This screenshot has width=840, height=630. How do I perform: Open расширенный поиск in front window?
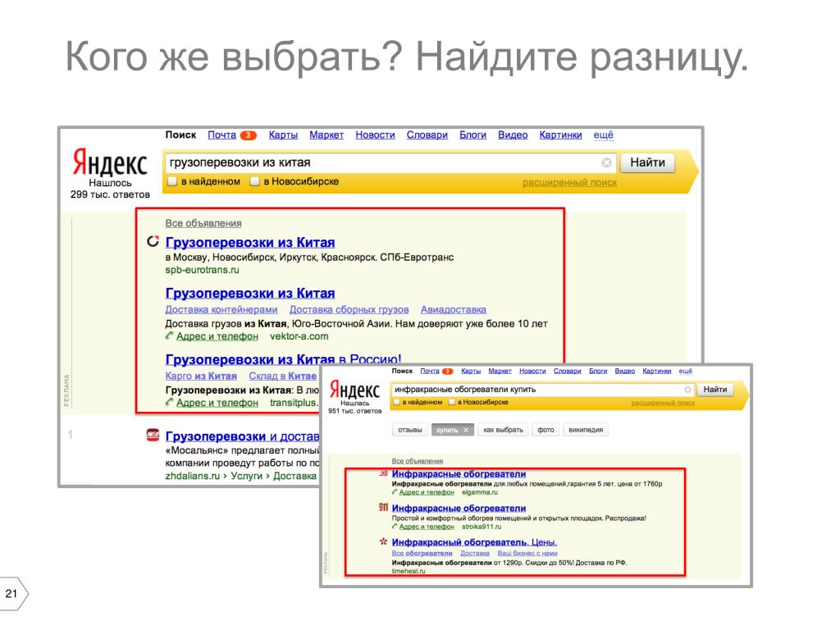663,403
